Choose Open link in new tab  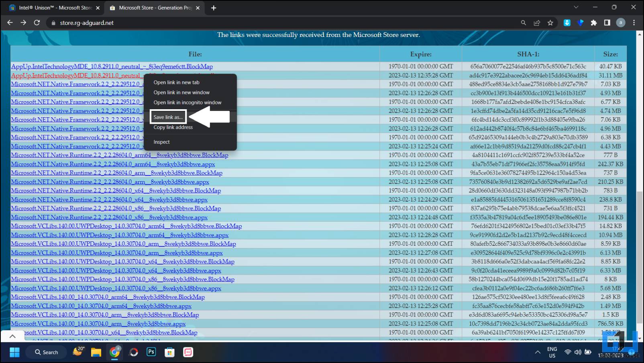click(x=176, y=82)
